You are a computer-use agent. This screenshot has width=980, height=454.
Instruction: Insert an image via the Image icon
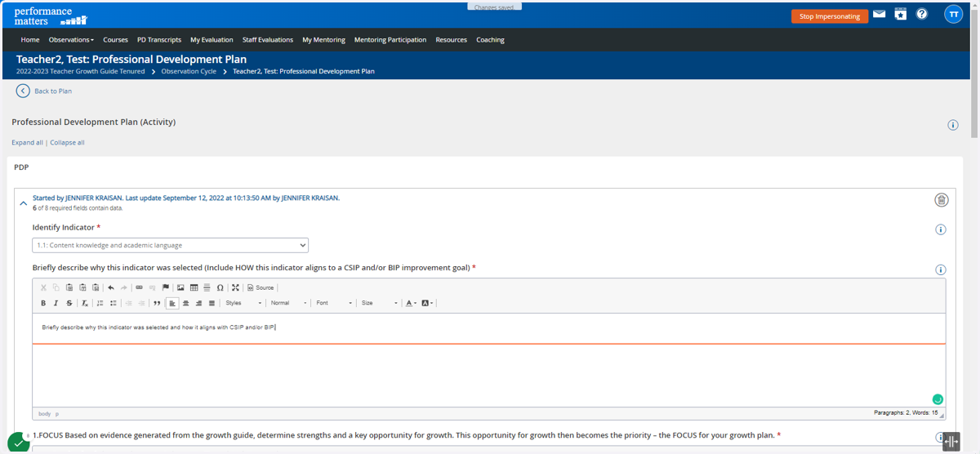180,287
